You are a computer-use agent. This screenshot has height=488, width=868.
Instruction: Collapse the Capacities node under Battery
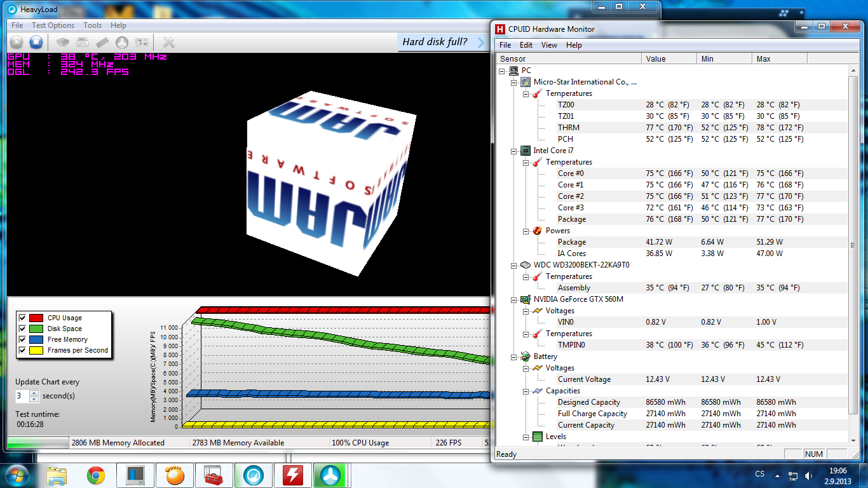(526, 391)
